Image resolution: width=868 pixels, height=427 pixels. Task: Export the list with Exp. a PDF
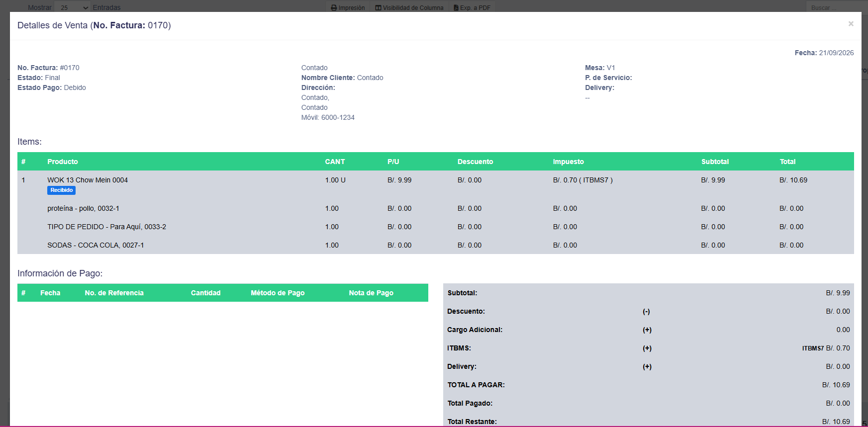(472, 7)
